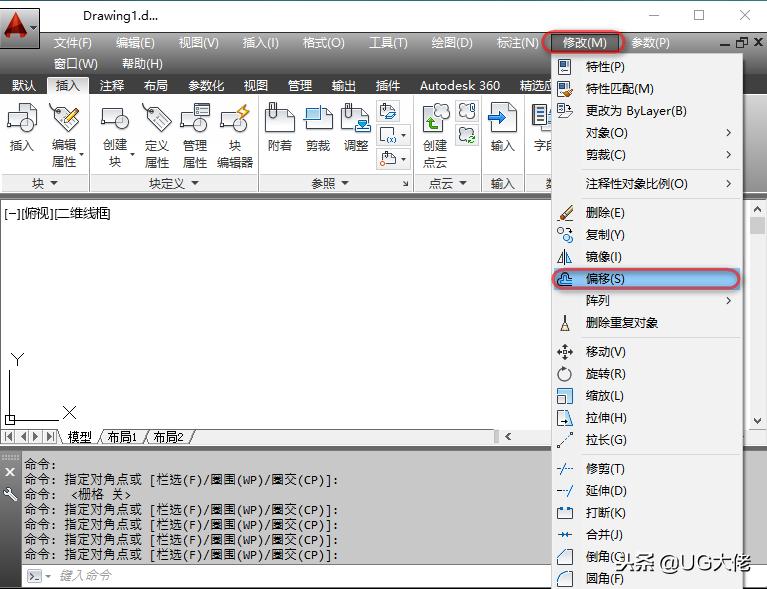Select Properties (特性) in Modify menu

(x=647, y=67)
